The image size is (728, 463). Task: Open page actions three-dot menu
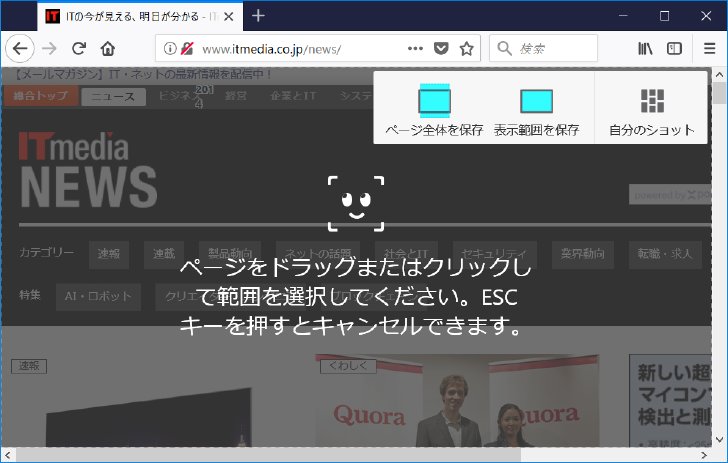coord(415,48)
